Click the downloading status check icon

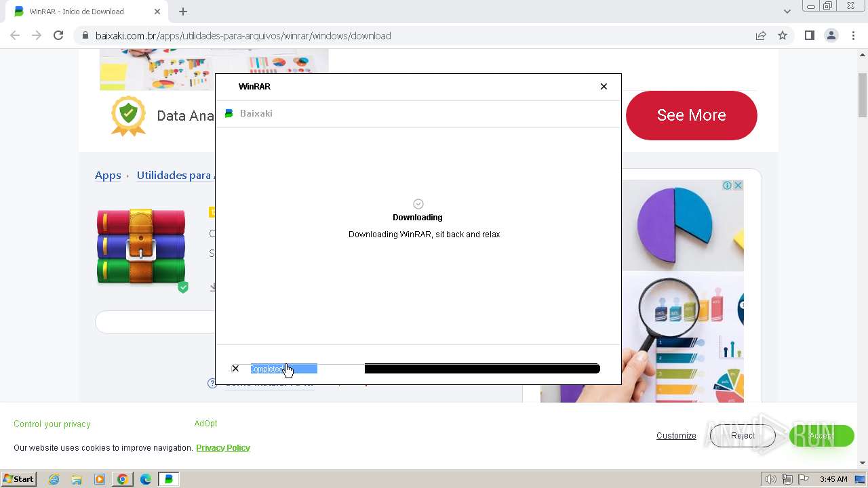(x=418, y=204)
